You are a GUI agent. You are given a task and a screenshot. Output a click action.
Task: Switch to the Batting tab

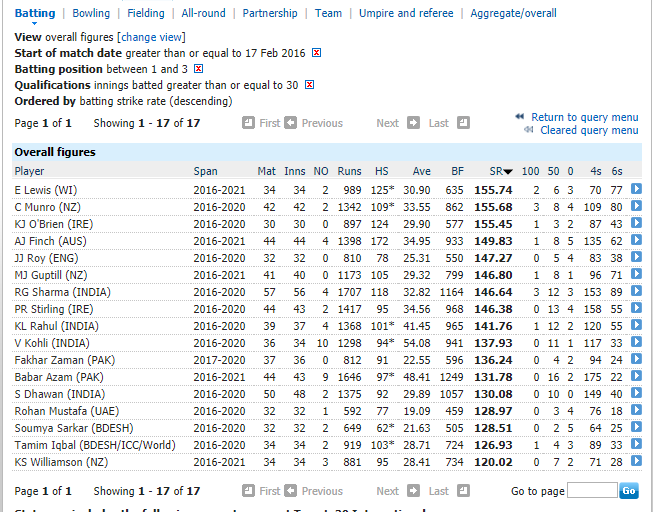point(35,13)
